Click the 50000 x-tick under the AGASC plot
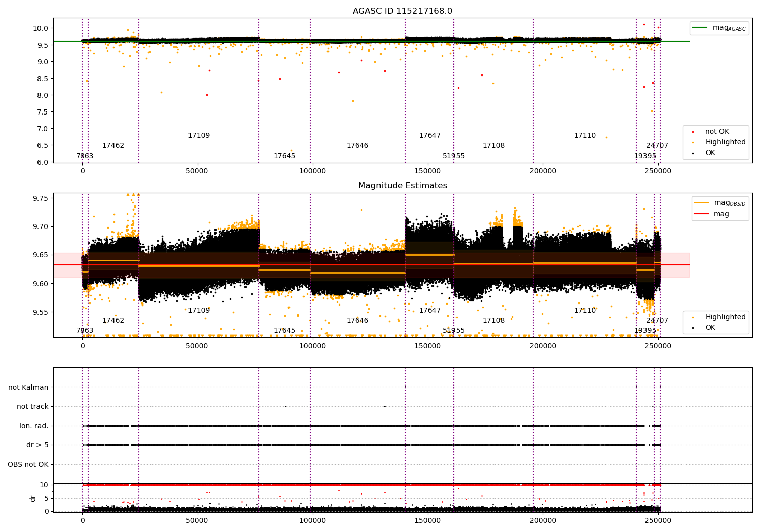Viewport: 760px width, 532px height. (x=197, y=171)
